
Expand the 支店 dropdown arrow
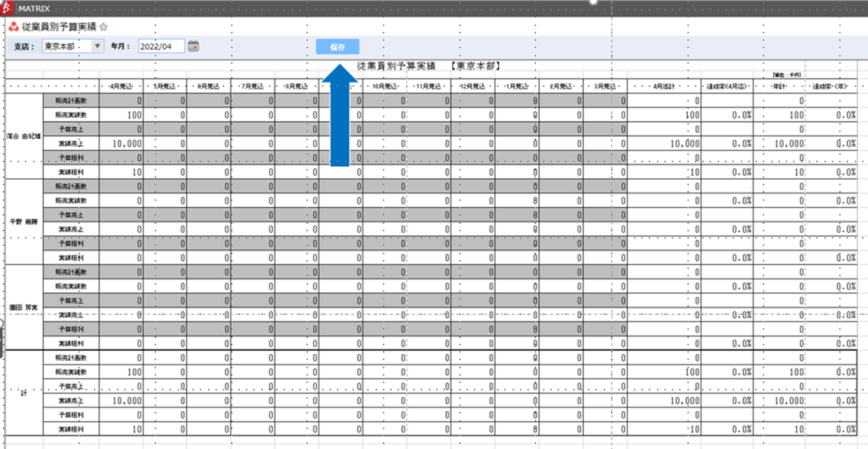tap(97, 46)
